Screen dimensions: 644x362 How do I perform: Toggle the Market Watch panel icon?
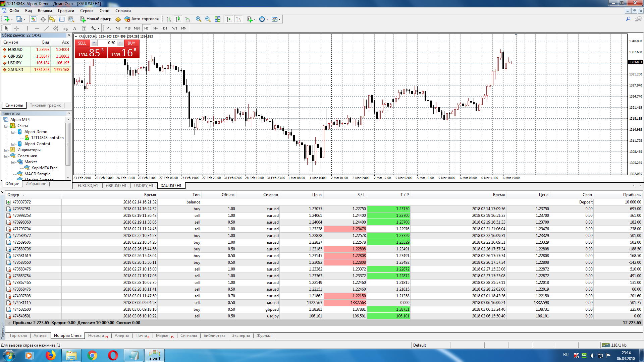pyautogui.click(x=33, y=19)
